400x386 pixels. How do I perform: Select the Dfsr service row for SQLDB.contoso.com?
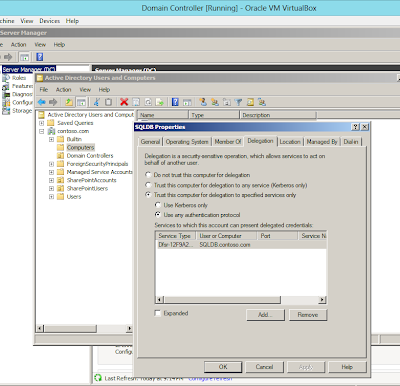241,245
